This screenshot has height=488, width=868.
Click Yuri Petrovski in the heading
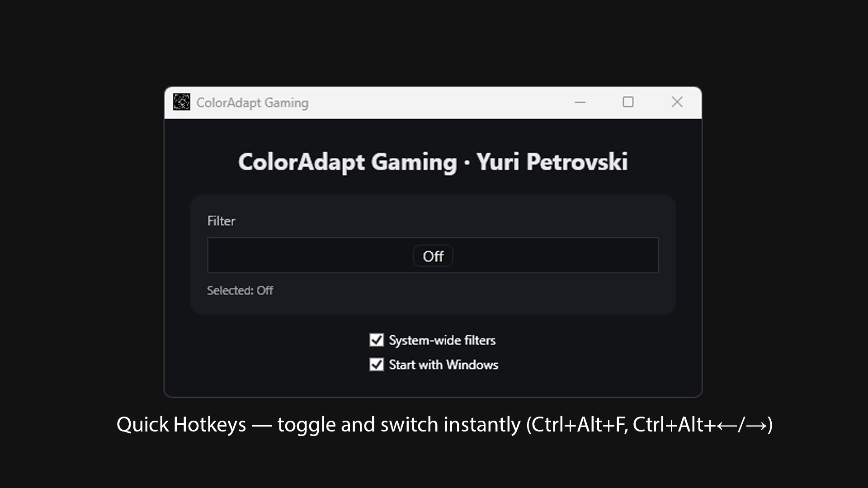point(552,162)
